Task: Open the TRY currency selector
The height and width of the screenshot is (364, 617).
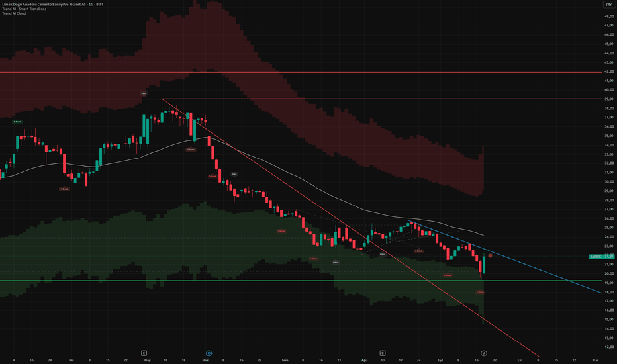Action: pos(608,5)
